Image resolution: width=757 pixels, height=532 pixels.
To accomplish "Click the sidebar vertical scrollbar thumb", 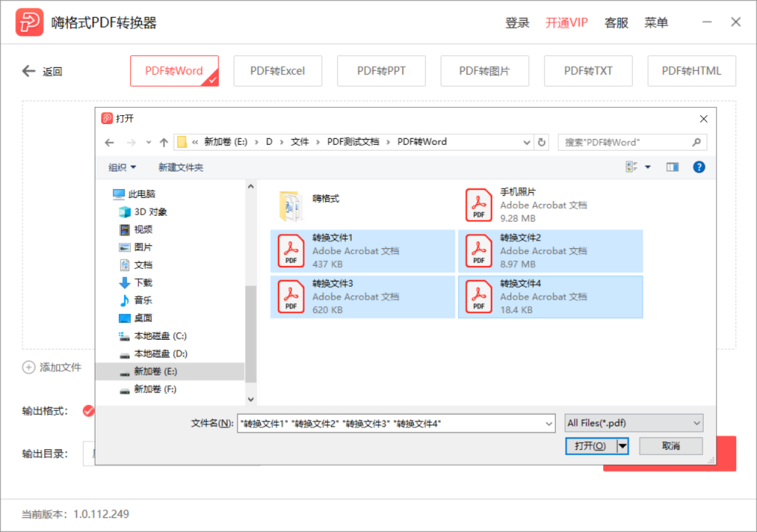I will click(251, 333).
